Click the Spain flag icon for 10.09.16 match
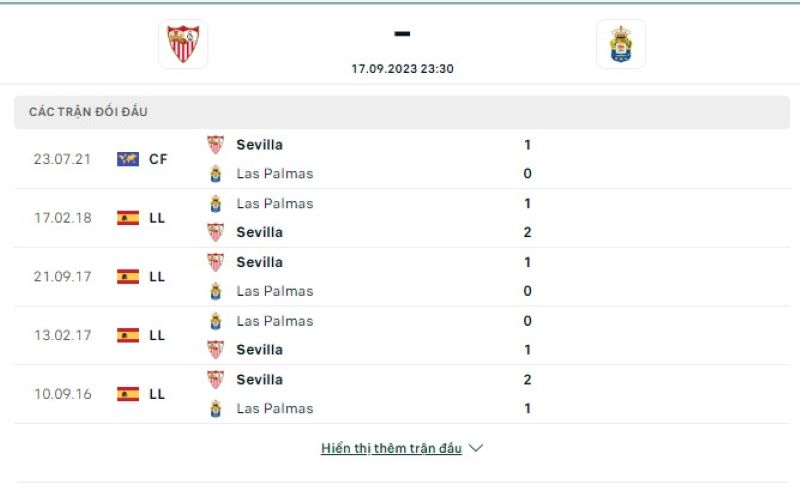 pyautogui.click(x=128, y=394)
